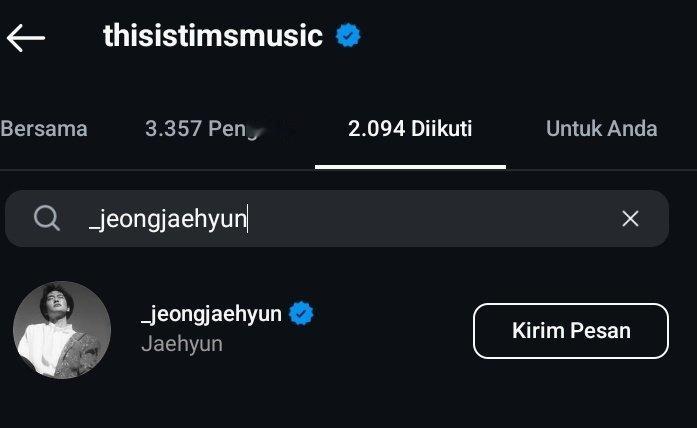Screen dimensions: 697x428
Task: Click verified badge beside thisistimsmusic
Action: [348, 36]
